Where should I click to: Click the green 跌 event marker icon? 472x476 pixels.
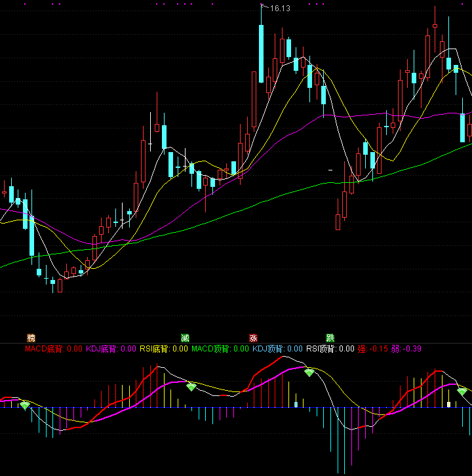[330, 338]
